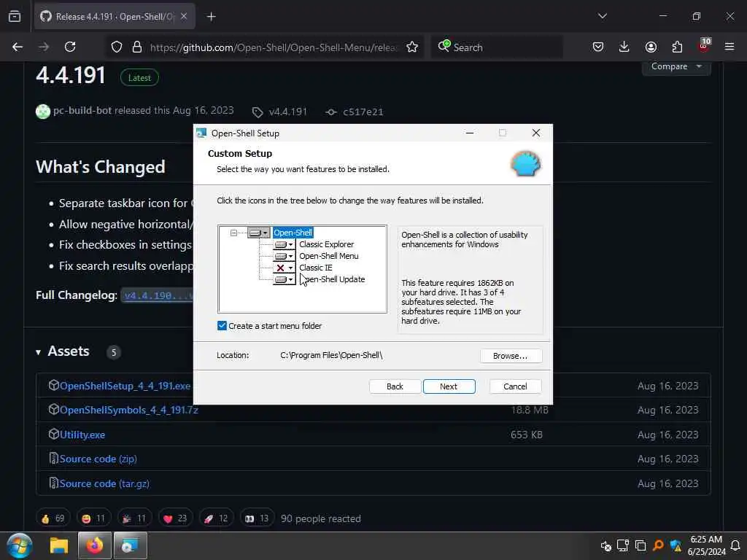Download OpenShellSymbols_4_4_191.7z asset
This screenshot has width=747, height=560.
[x=128, y=410]
